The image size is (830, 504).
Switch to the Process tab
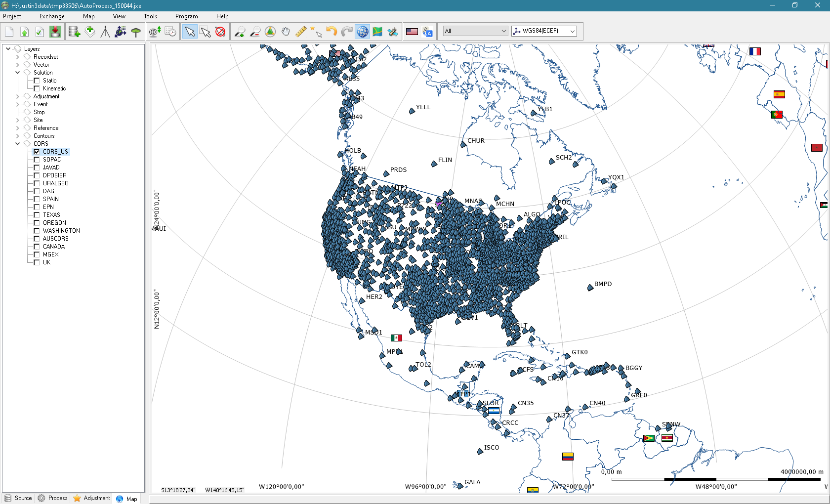(52, 498)
